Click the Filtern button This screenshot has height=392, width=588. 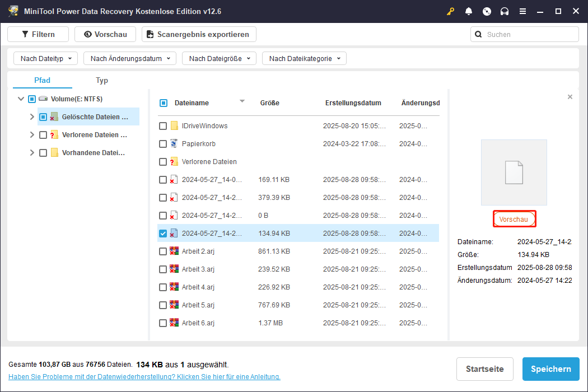38,34
